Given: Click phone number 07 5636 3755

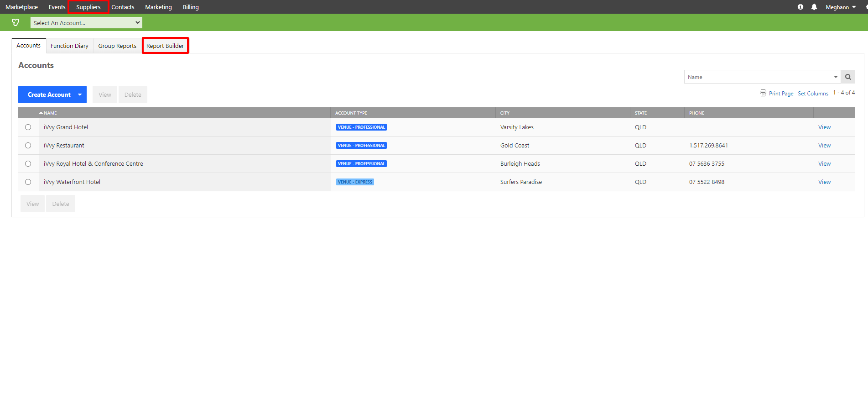Looking at the screenshot, I should (707, 164).
